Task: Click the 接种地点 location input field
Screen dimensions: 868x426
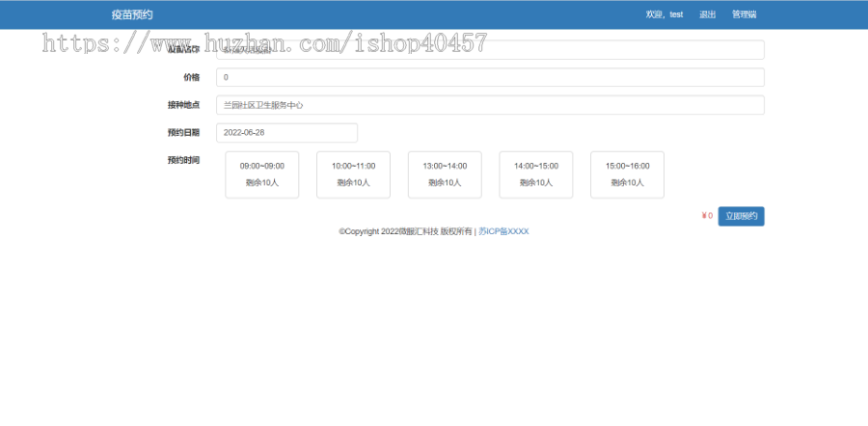Action: [490, 105]
